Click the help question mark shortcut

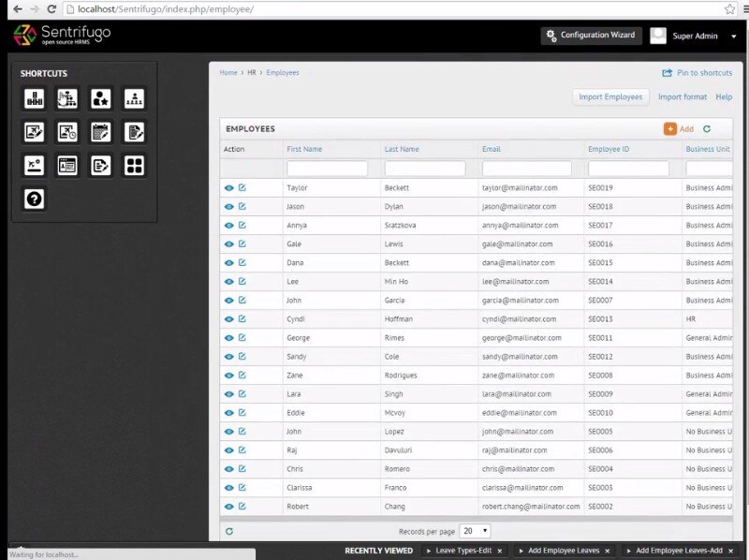pos(35,199)
